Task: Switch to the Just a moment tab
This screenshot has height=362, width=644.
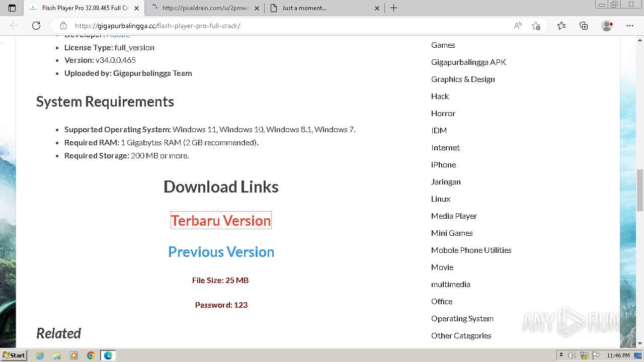Action: point(325,8)
